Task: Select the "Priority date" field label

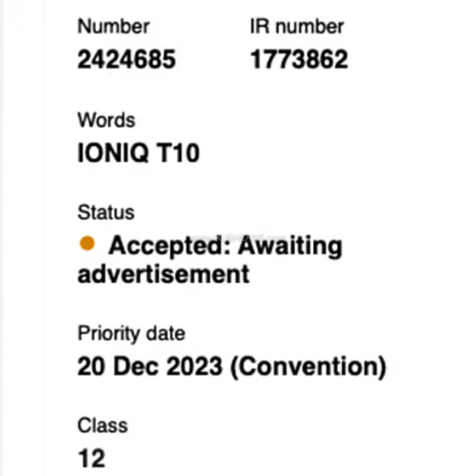Action: tap(131, 334)
